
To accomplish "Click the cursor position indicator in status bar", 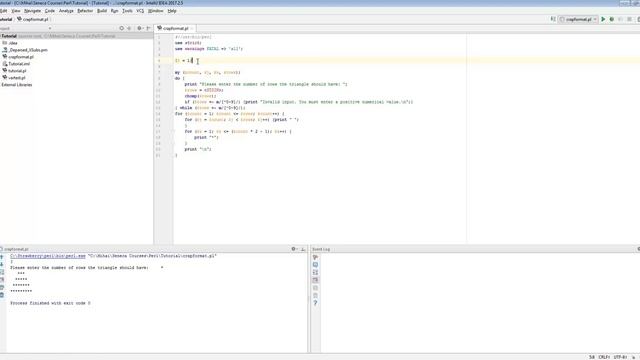I will [592, 357].
